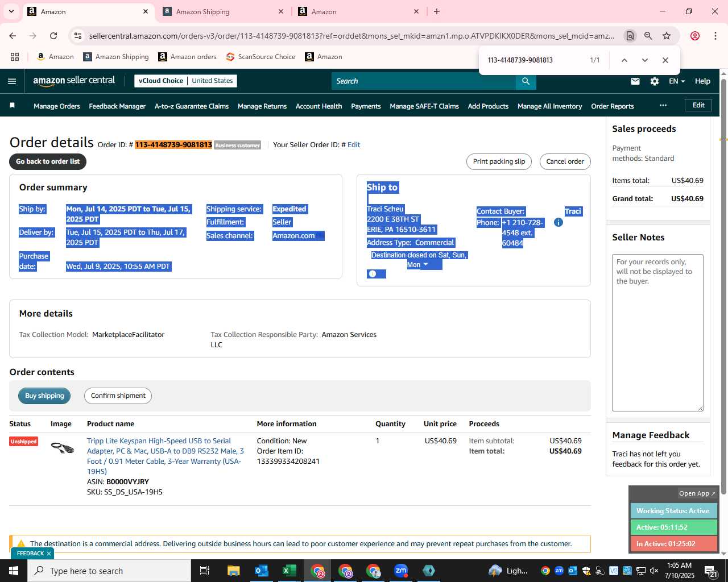This screenshot has height=582, width=728.
Task: Open the messages envelope icon
Action: coord(635,81)
